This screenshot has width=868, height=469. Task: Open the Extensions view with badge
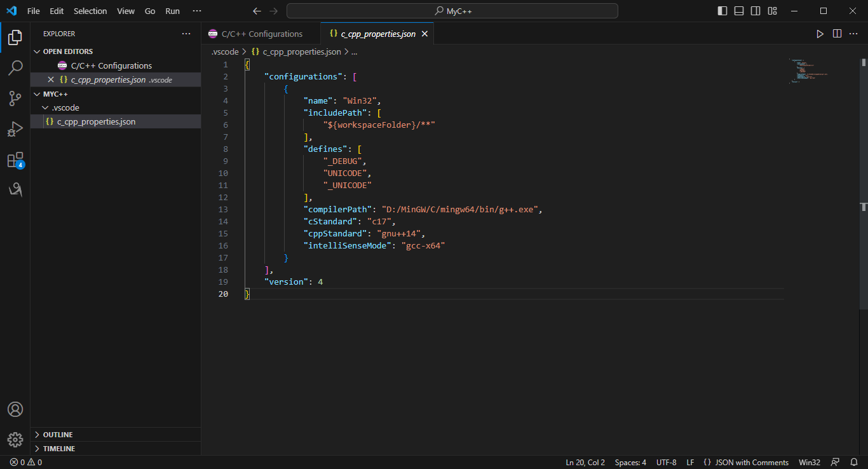tap(15, 160)
